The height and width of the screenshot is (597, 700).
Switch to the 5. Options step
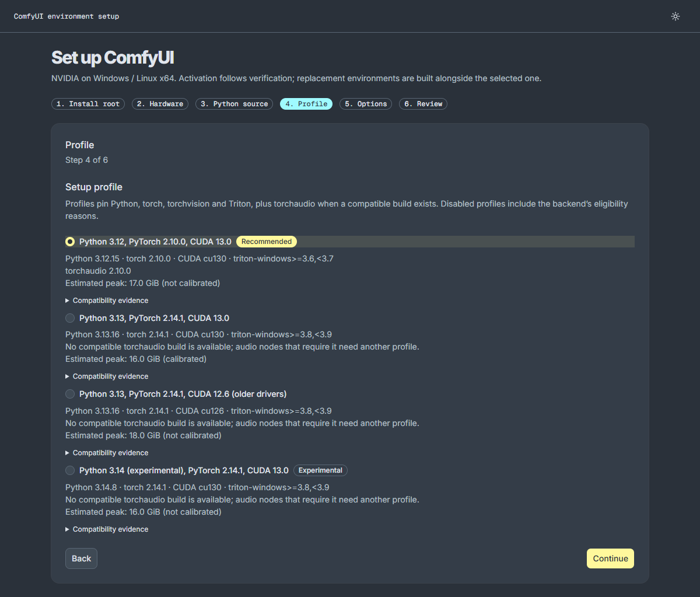click(x=366, y=104)
